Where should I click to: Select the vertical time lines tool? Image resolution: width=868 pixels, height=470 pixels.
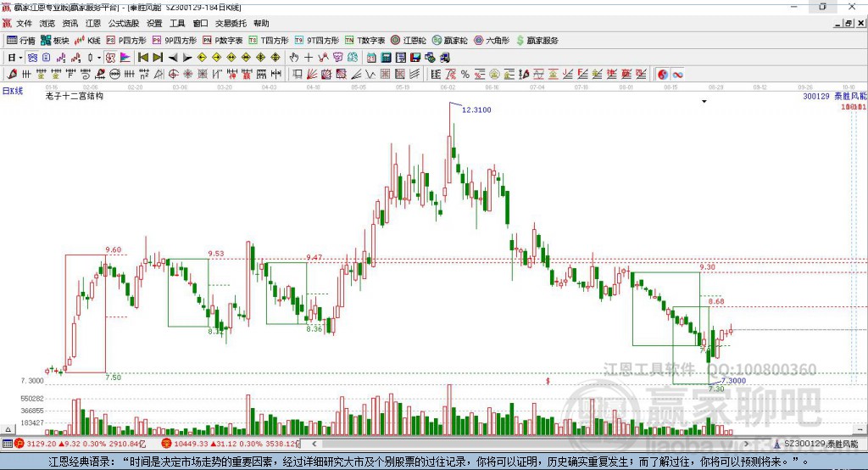click(26, 75)
